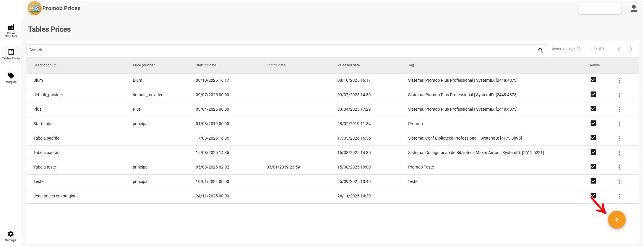
Task: Click tag with SystemID [2612:5221]
Action: click(x=476, y=153)
